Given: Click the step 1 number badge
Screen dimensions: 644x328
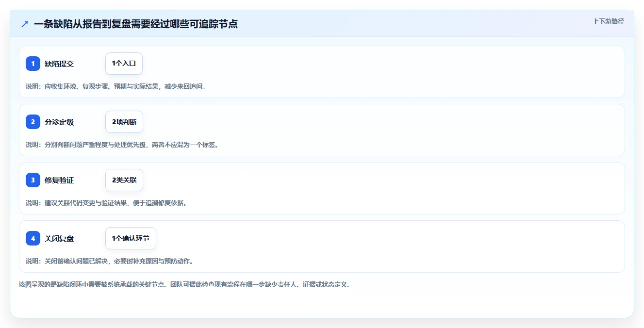Looking at the screenshot, I should point(33,64).
